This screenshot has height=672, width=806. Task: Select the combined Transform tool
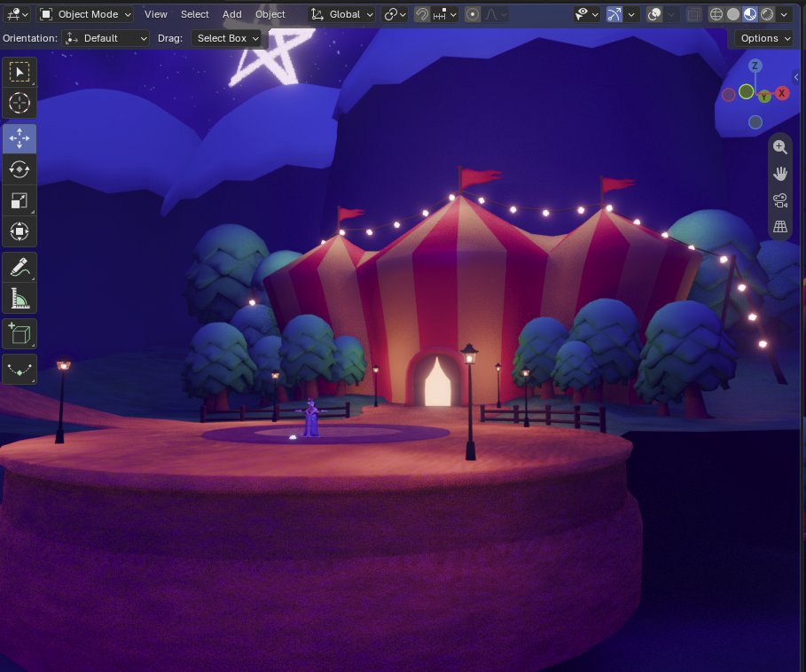20,231
